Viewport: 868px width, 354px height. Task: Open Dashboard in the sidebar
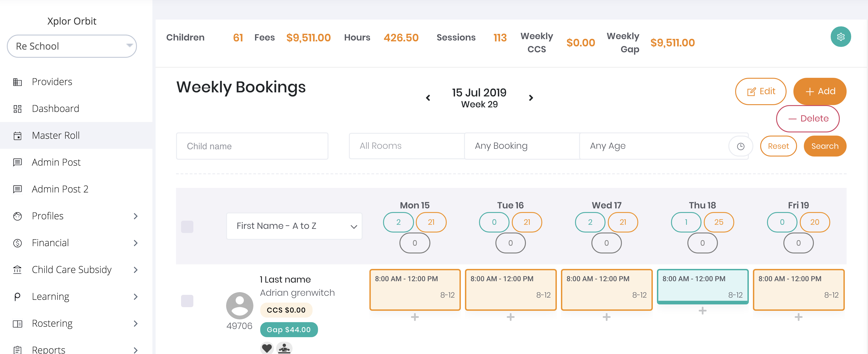[x=55, y=109]
